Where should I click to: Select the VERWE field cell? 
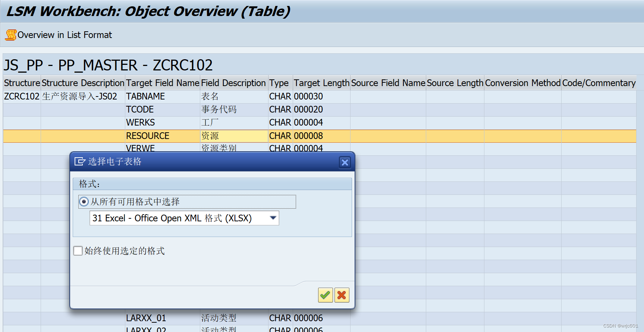click(x=163, y=148)
